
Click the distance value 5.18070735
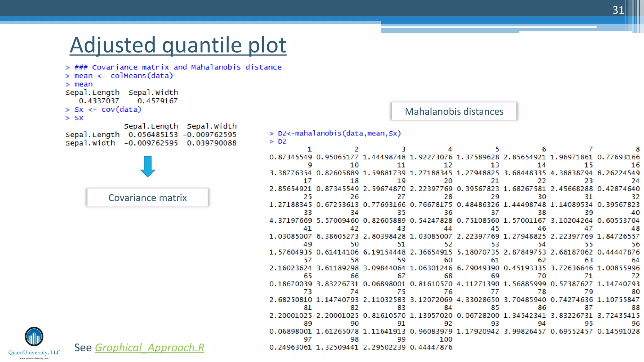[478, 252]
